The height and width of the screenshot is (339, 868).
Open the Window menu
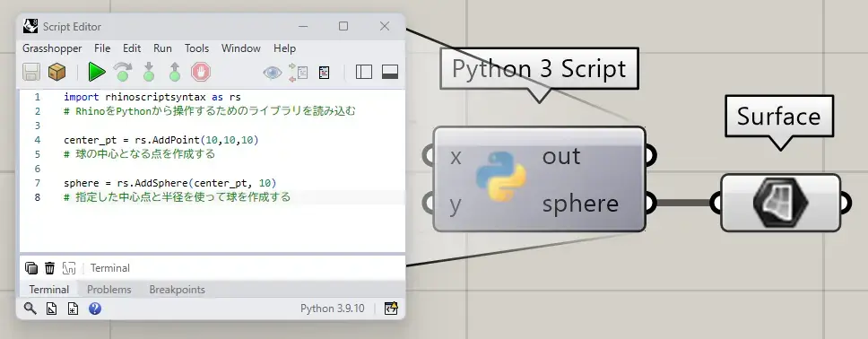241,48
